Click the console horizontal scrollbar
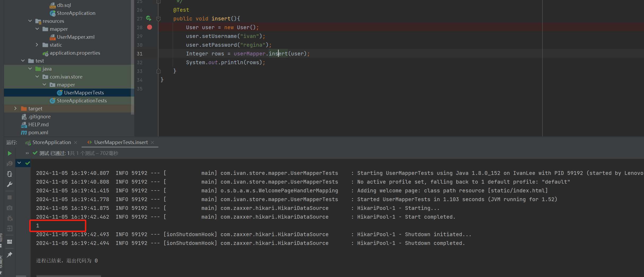 coord(69,276)
